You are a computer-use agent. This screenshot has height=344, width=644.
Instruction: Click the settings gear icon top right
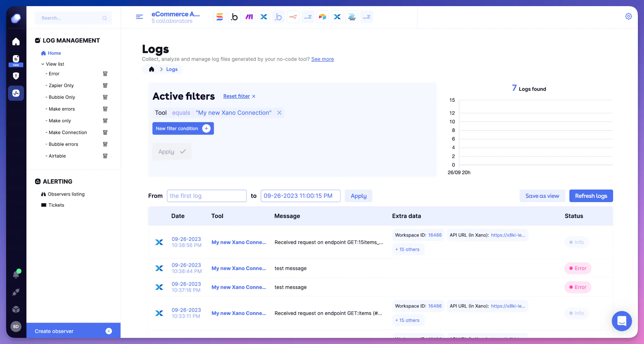click(628, 17)
